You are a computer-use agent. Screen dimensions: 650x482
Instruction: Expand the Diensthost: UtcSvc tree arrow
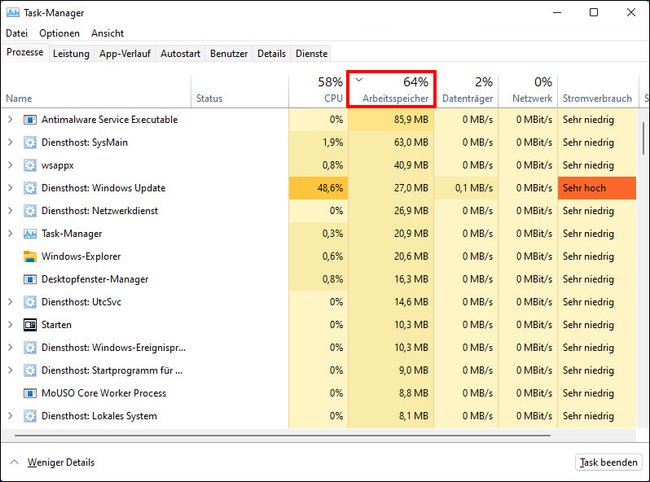click(x=10, y=302)
